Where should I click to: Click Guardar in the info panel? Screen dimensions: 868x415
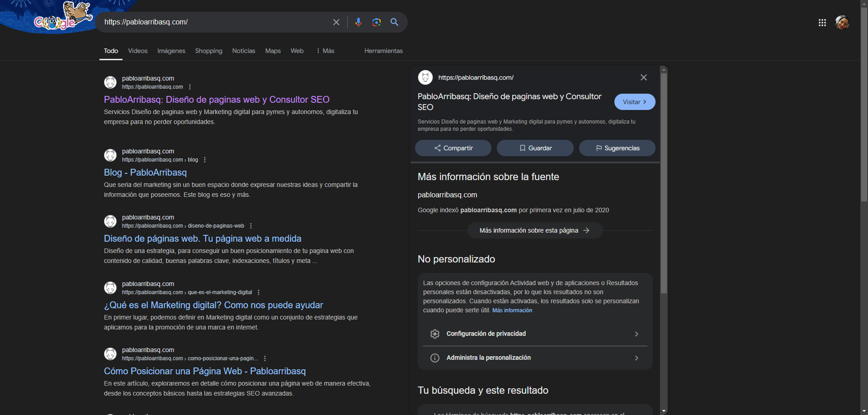pyautogui.click(x=535, y=148)
